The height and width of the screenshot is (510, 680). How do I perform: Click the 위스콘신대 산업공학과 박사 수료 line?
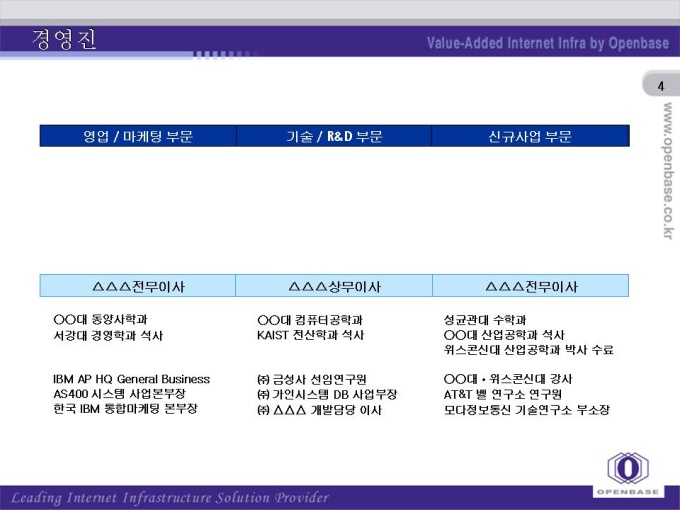pos(529,350)
